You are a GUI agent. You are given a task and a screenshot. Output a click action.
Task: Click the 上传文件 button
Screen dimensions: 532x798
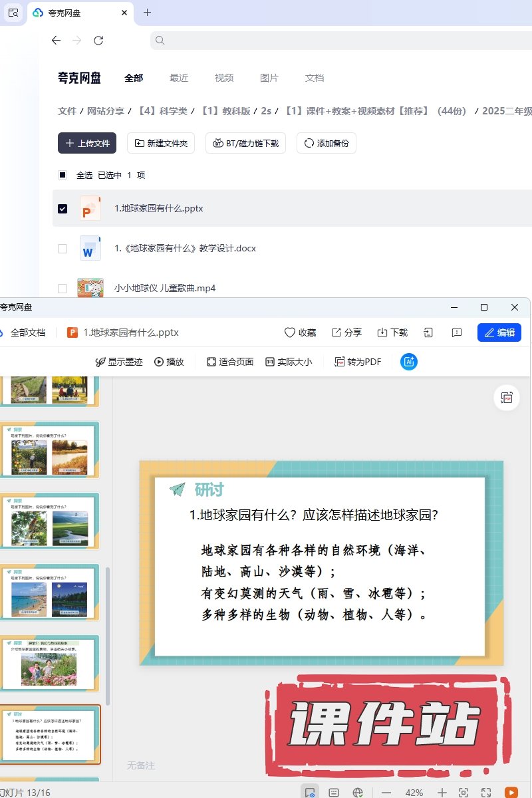click(x=87, y=143)
